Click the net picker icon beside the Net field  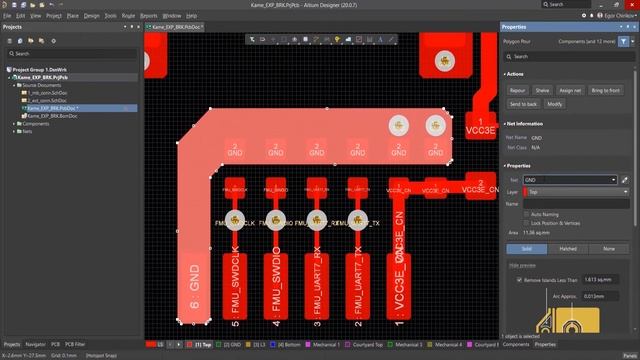(x=624, y=180)
